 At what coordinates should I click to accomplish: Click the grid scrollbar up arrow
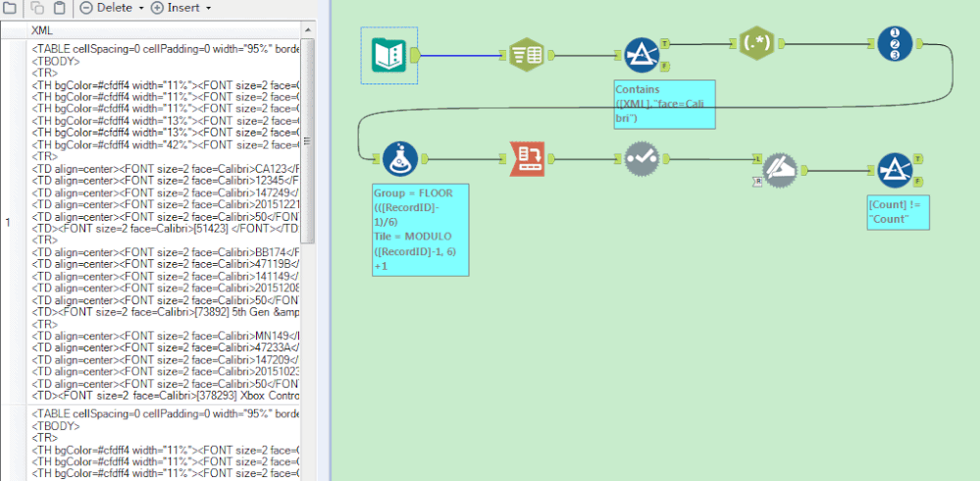(x=308, y=30)
